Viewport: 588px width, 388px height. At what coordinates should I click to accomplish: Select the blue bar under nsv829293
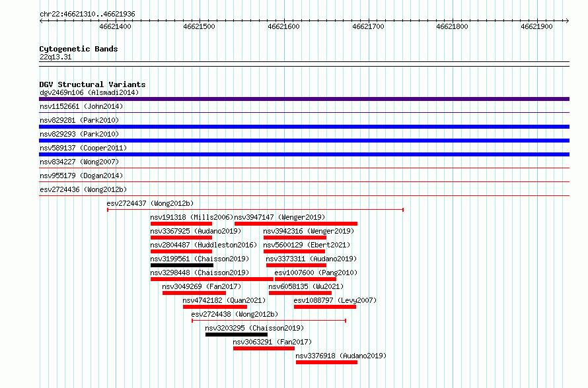[304, 141]
